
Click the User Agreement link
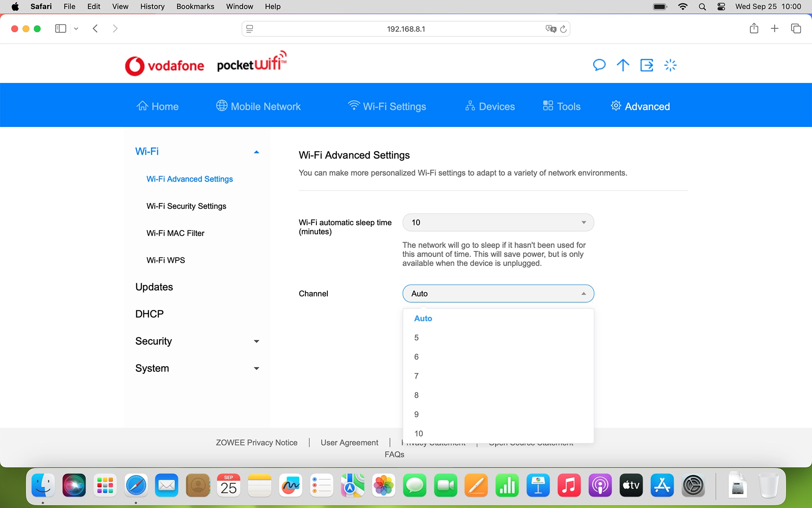349,442
